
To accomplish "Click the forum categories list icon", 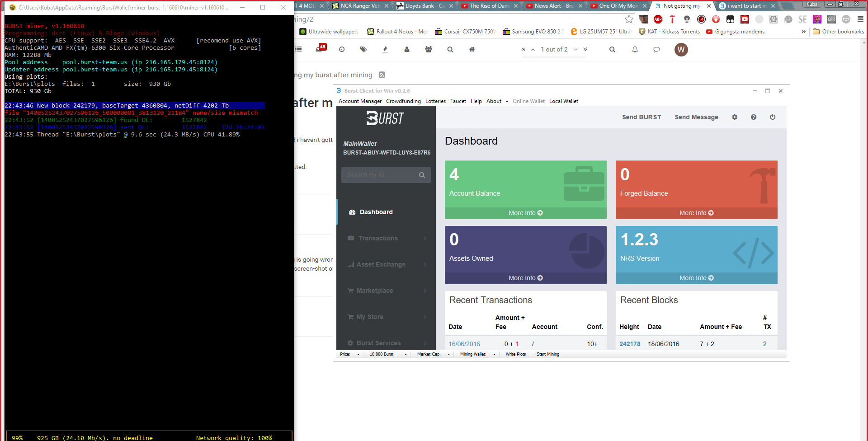I will [x=298, y=49].
